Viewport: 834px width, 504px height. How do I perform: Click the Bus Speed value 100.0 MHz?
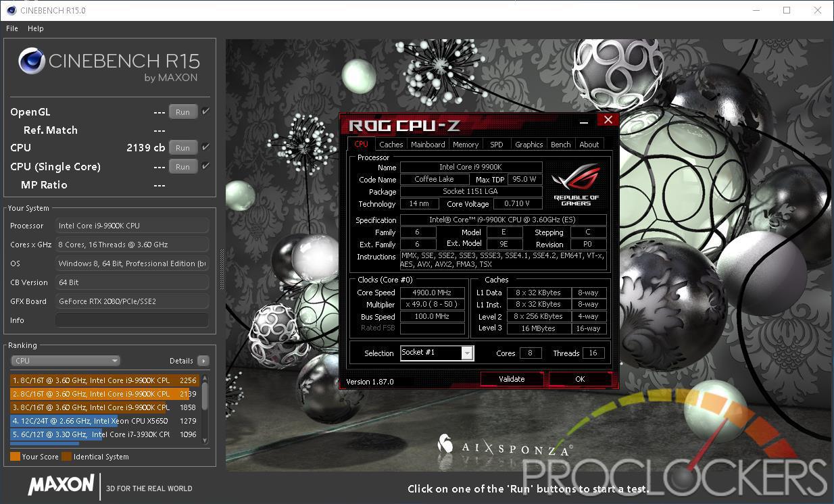tap(433, 317)
